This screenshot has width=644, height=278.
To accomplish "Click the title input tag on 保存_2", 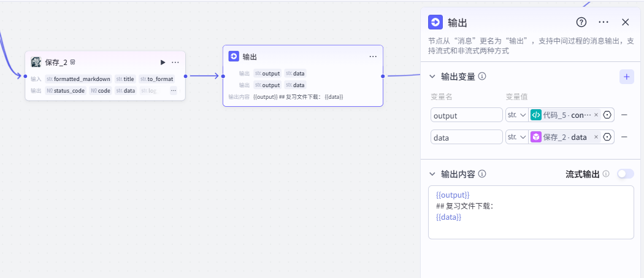I will [x=125, y=79].
